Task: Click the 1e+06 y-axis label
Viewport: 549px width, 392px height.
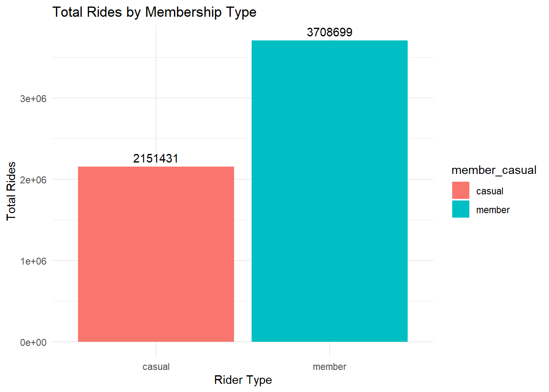Action: click(33, 261)
